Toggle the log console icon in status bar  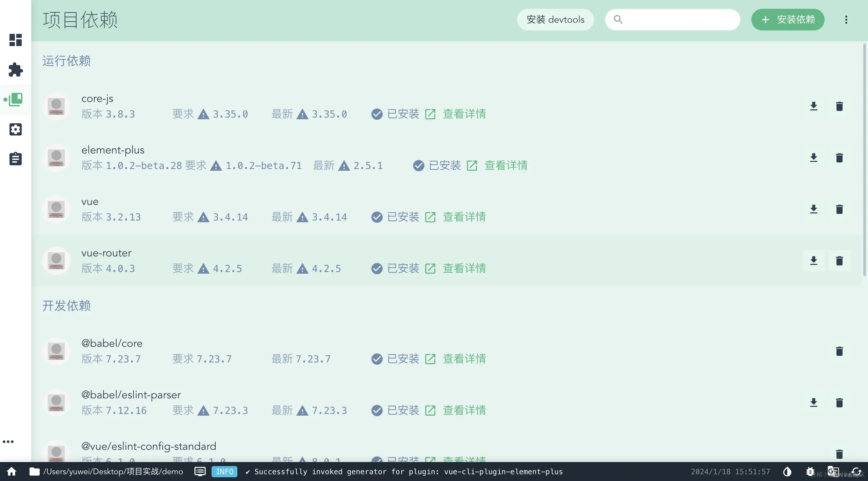point(200,472)
